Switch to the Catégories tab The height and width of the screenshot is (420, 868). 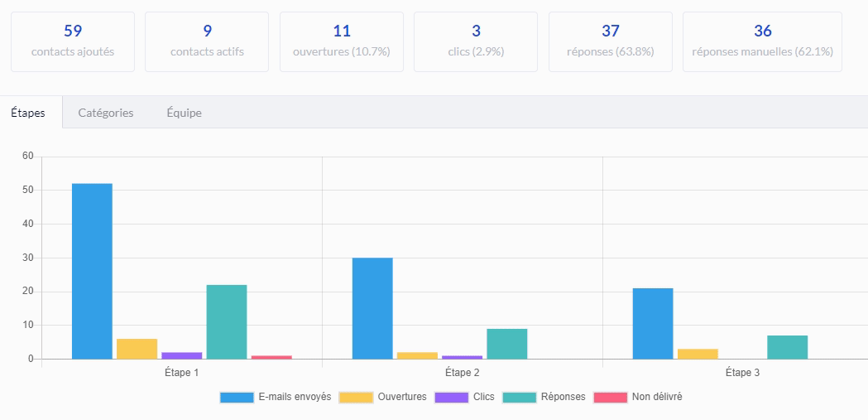(x=106, y=113)
